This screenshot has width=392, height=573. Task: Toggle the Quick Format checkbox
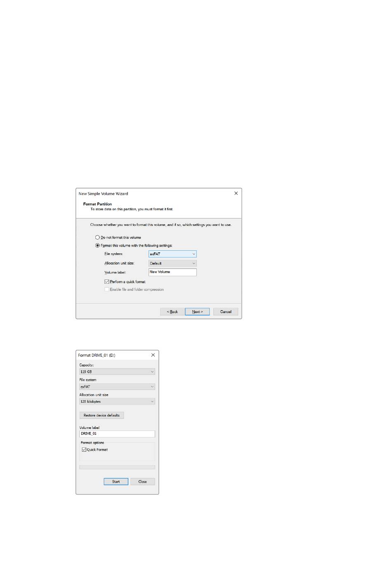click(x=84, y=449)
